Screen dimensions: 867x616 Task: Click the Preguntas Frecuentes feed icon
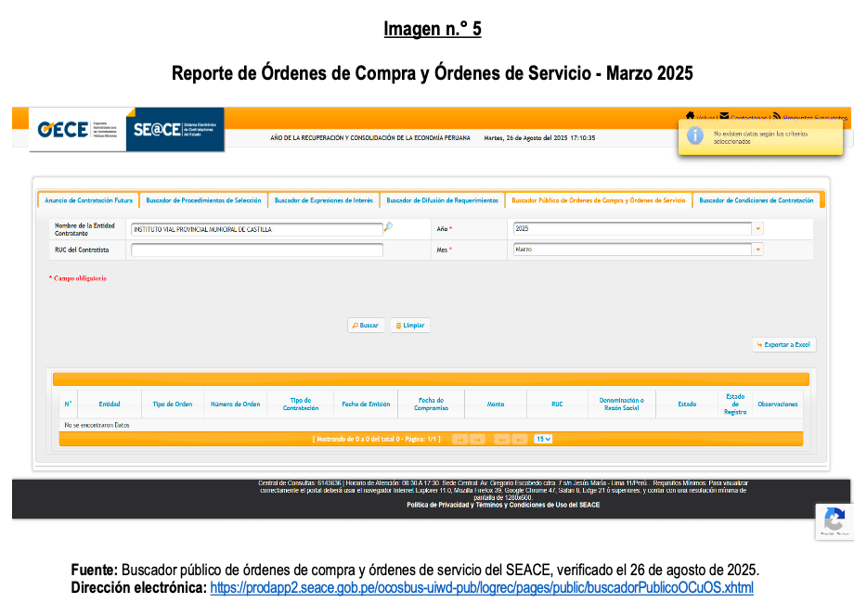point(776,116)
